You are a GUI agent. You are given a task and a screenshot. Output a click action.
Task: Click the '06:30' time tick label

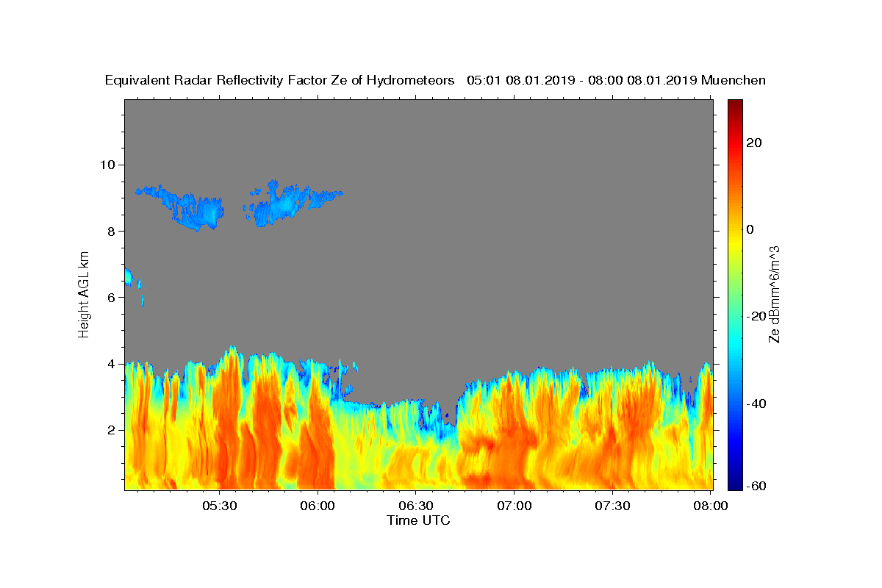pyautogui.click(x=415, y=506)
